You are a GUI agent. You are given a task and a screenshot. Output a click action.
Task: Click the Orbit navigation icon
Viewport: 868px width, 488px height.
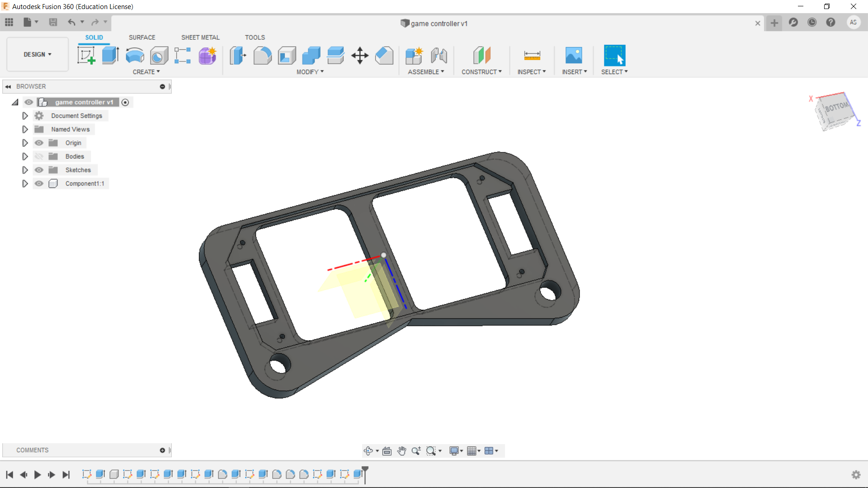click(x=368, y=451)
